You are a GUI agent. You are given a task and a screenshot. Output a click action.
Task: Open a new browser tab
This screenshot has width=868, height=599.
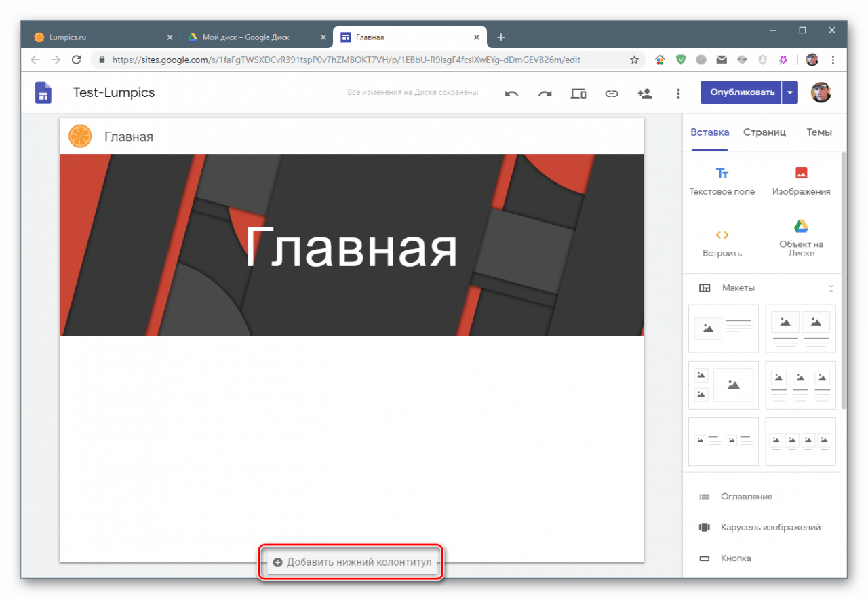[x=500, y=37]
